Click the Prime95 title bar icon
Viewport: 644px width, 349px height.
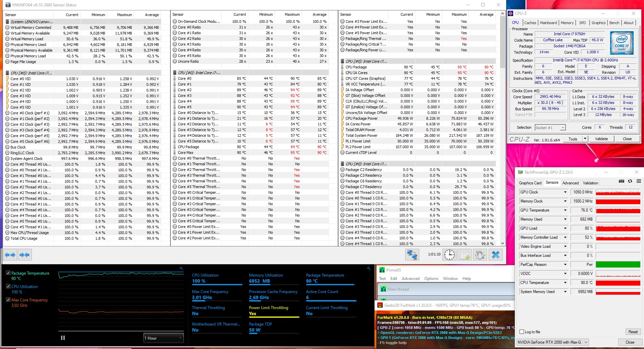pos(382,270)
